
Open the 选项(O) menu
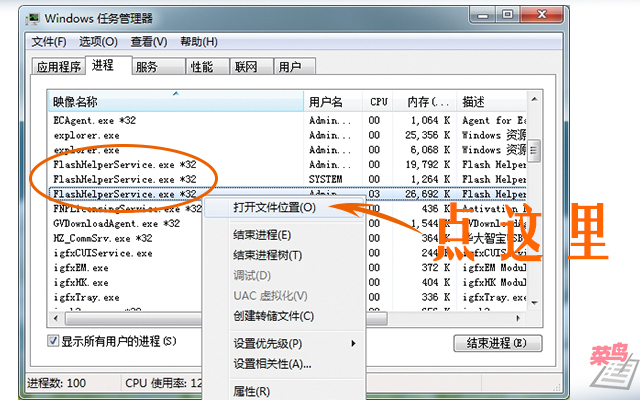coord(98,42)
